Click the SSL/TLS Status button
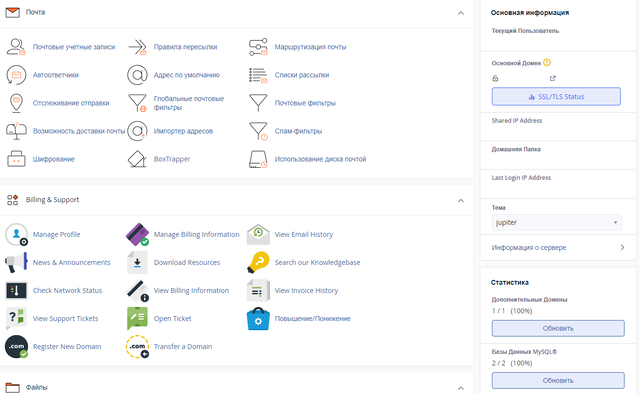The image size is (640, 394). tap(556, 97)
